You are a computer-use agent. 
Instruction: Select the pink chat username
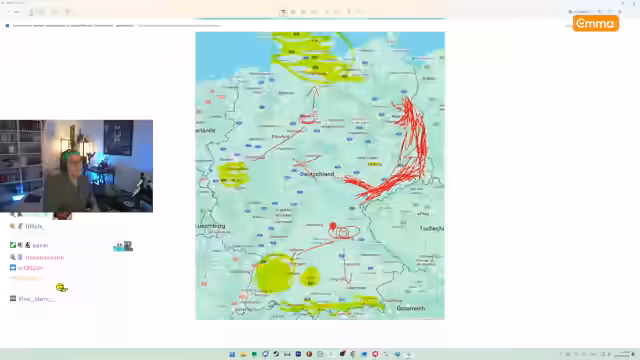pos(44,258)
